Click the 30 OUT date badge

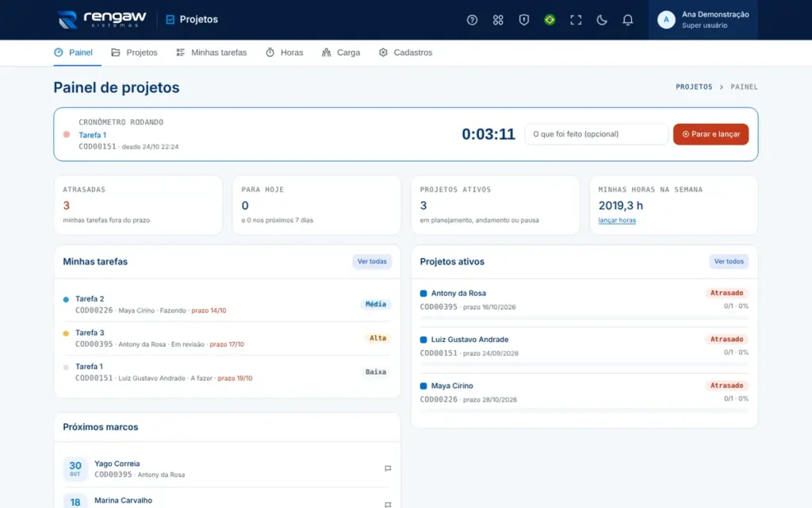click(x=75, y=468)
